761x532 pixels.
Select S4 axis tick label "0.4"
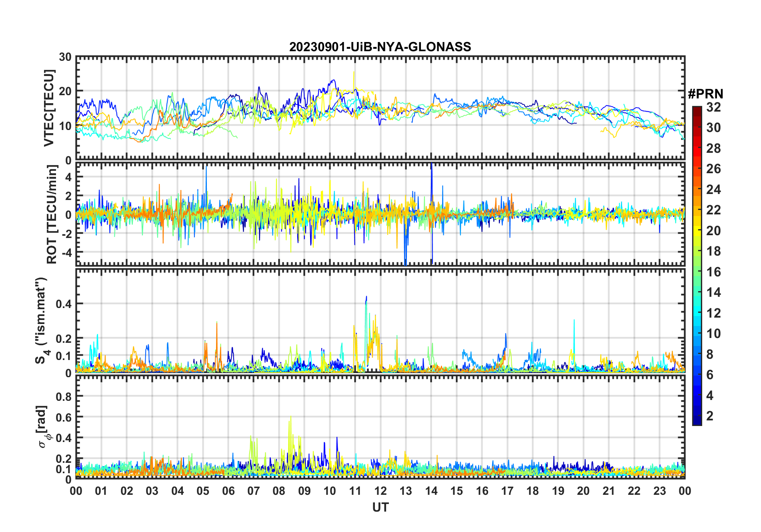point(64,304)
